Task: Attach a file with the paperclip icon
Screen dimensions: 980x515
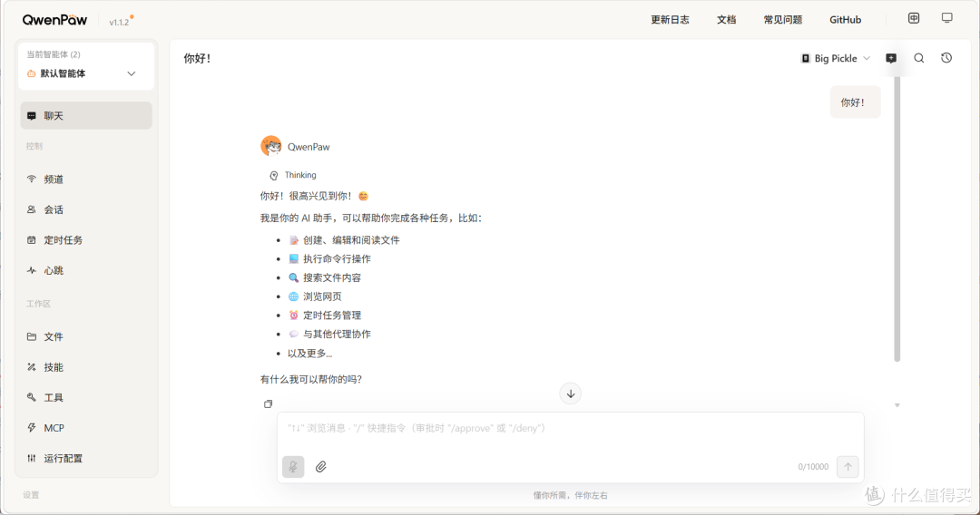Action: tap(320, 467)
